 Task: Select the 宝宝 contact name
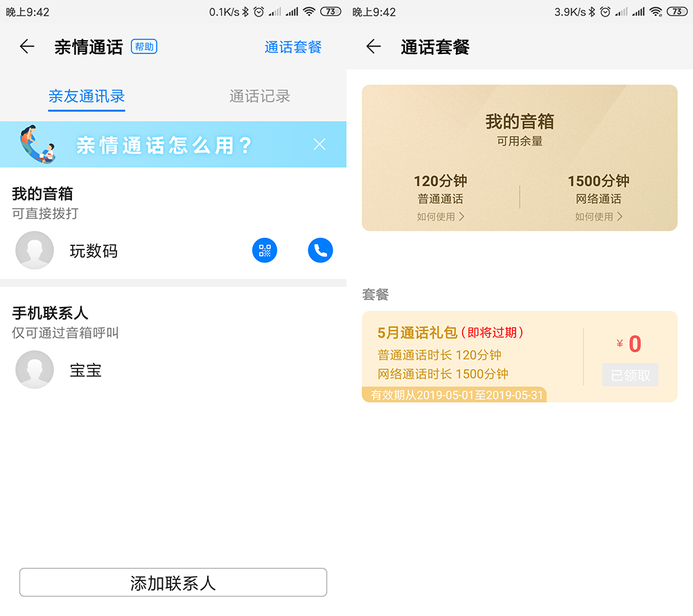[86, 370]
